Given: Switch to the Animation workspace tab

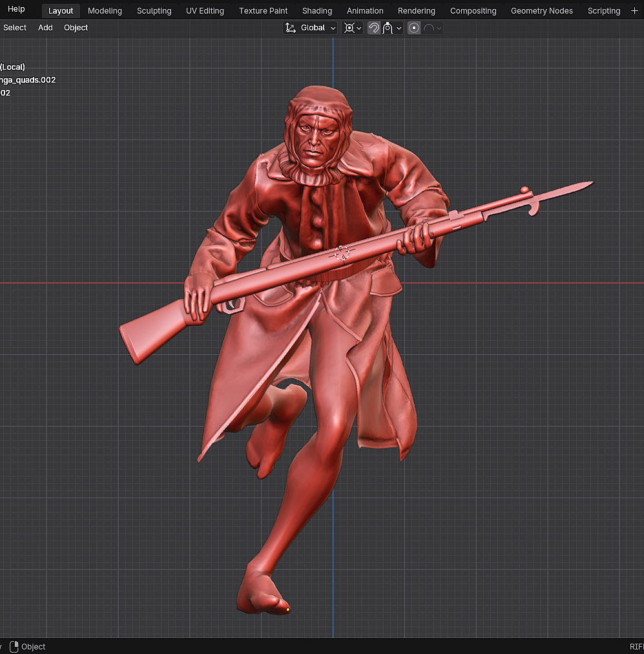Looking at the screenshot, I should (365, 11).
